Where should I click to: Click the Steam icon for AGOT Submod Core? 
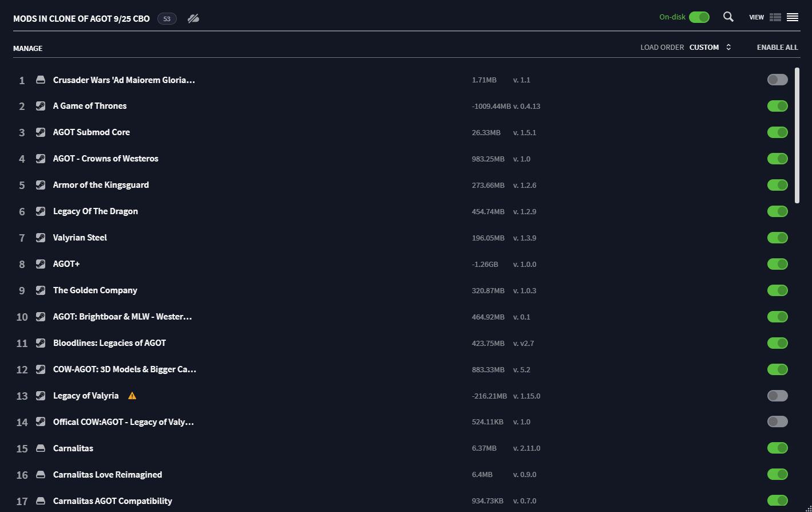click(41, 132)
